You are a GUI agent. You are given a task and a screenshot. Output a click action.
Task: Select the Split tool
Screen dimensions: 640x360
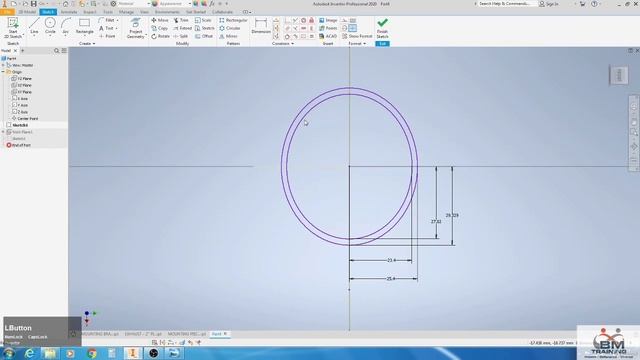(x=180, y=36)
